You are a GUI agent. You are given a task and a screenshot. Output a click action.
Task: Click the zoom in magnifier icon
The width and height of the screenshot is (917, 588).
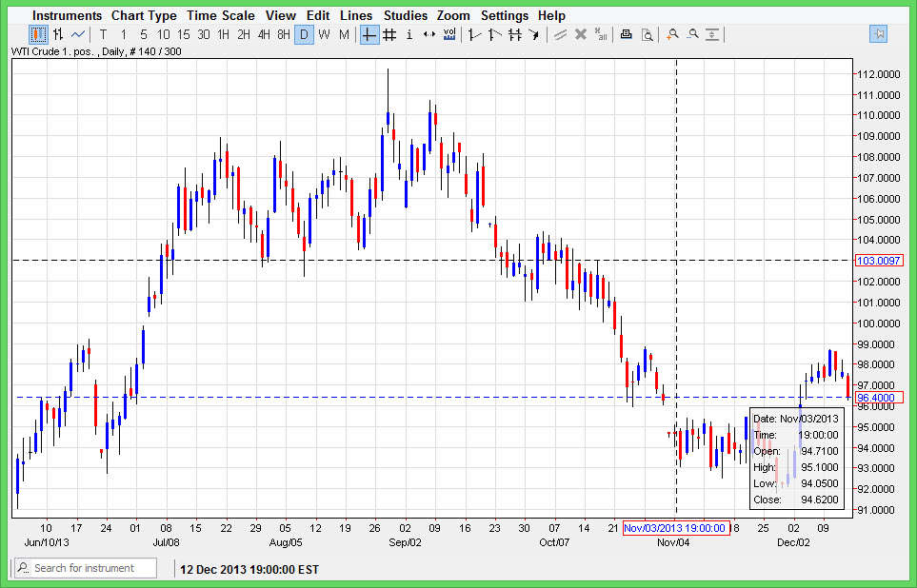672,35
